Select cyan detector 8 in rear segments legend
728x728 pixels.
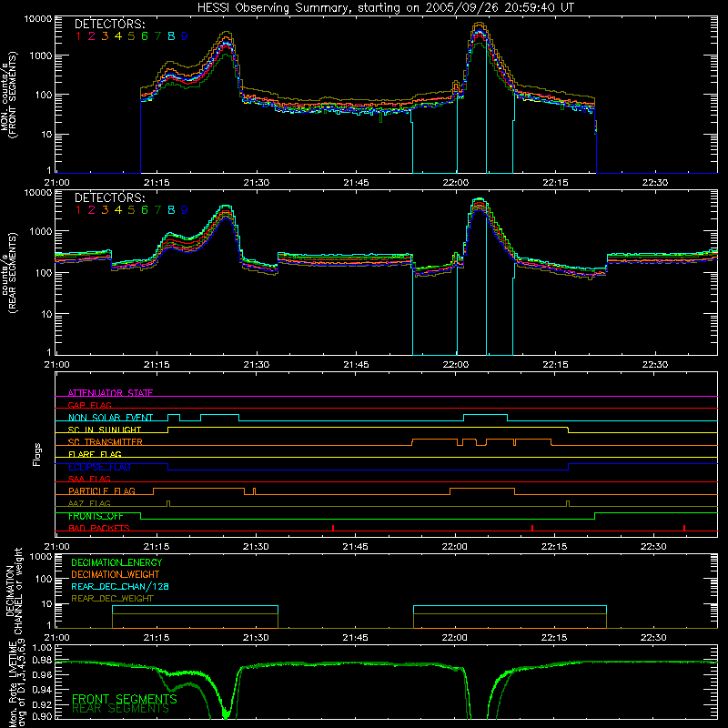(171, 210)
